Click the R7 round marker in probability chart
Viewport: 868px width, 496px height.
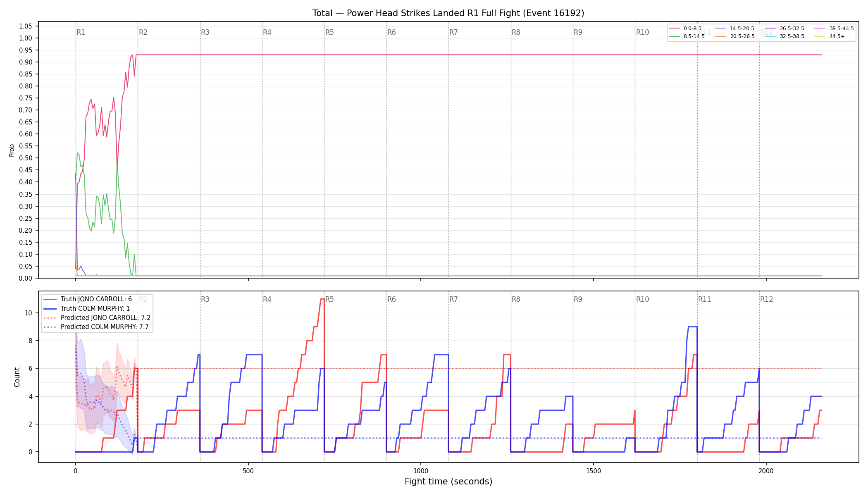(x=453, y=32)
